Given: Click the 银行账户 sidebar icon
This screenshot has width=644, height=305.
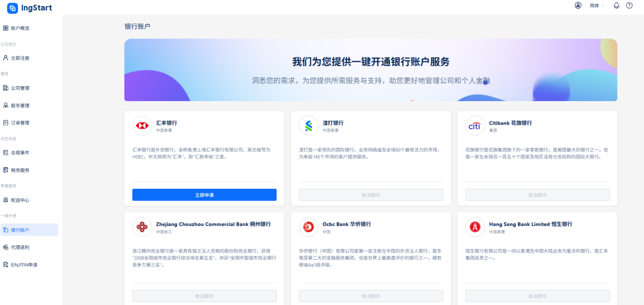Looking at the screenshot, I should point(6,230).
